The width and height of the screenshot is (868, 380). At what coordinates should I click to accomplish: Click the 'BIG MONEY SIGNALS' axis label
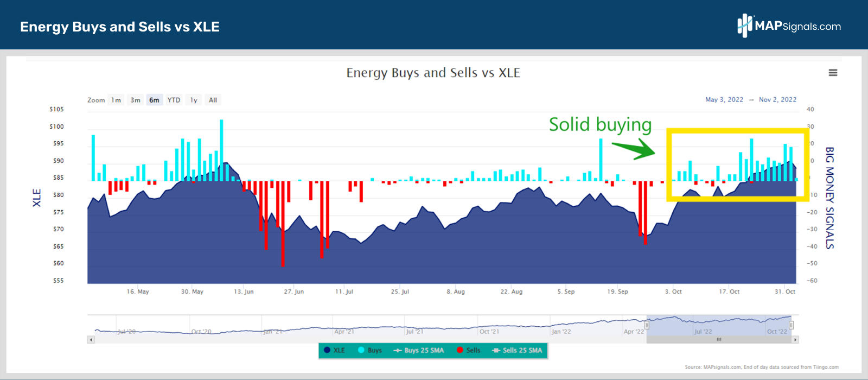[829, 198]
